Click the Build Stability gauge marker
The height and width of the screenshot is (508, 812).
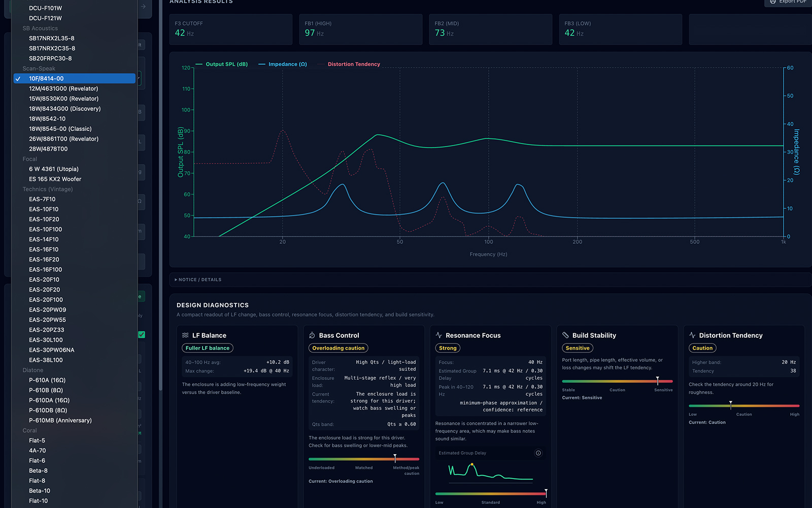[x=657, y=380]
